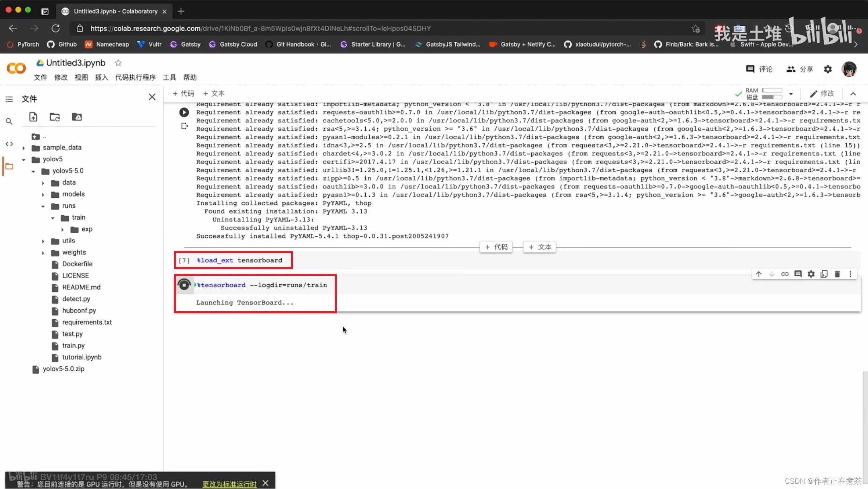This screenshot has height=489, width=868.
Task: Collapse the header with chevron up
Action: (x=853, y=94)
